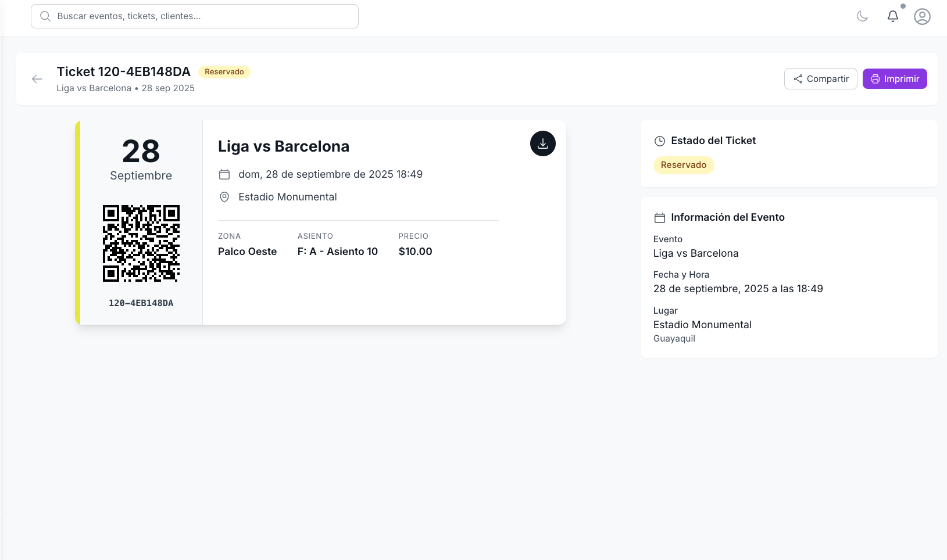The image size is (947, 560).
Task: Click the ticket QR code
Action: (141, 243)
